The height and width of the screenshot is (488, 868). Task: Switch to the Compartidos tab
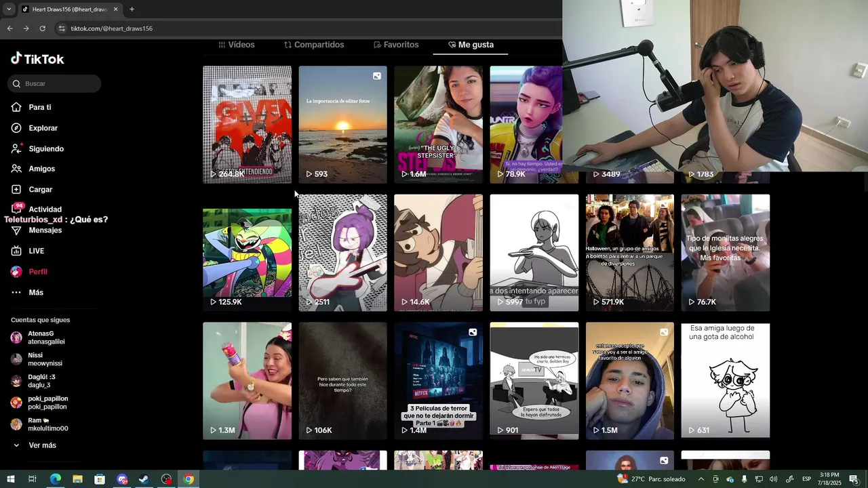pyautogui.click(x=314, y=45)
